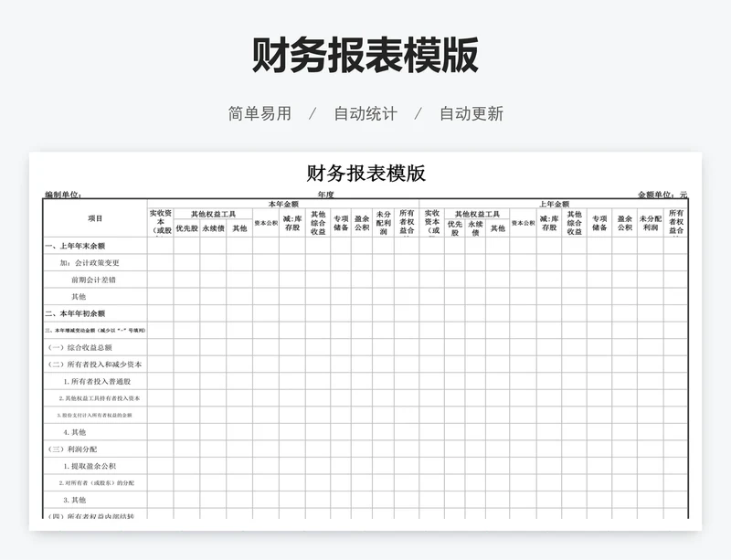The height and width of the screenshot is (560, 731).
Task: Click the 编制单位 label
Action: (63, 195)
